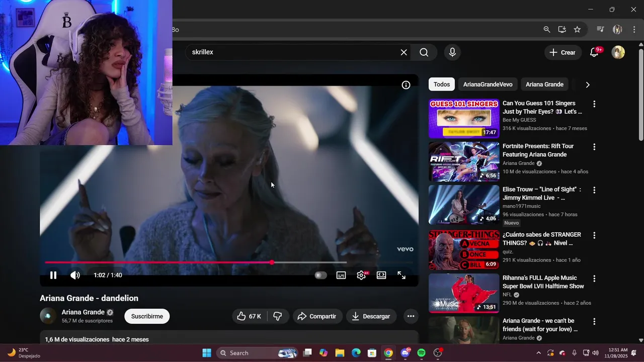This screenshot has width=644, height=362.
Task: Clear the skrillex search text
Action: (404, 52)
